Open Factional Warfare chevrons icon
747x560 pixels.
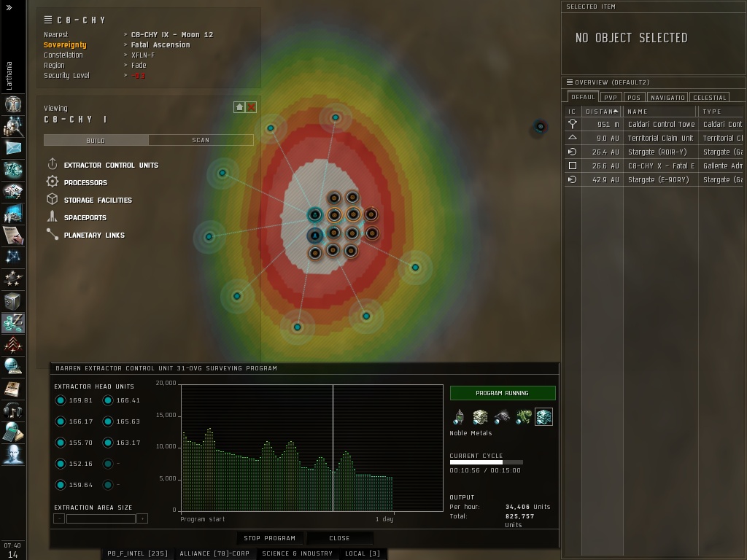[13, 344]
